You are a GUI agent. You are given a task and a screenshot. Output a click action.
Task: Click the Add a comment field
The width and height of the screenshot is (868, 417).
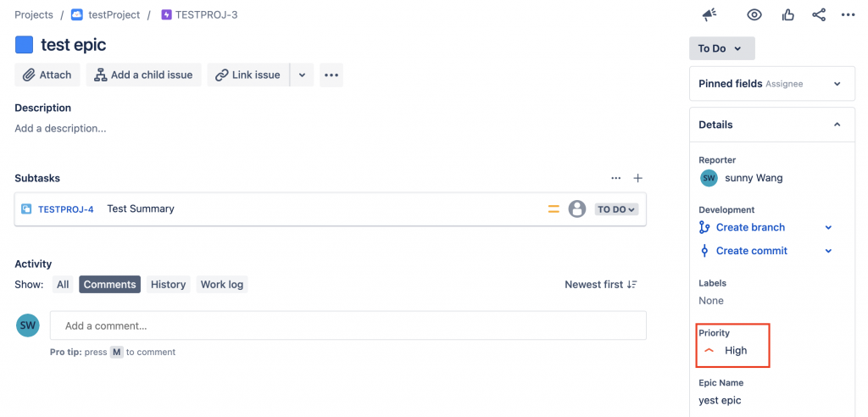pyautogui.click(x=348, y=325)
